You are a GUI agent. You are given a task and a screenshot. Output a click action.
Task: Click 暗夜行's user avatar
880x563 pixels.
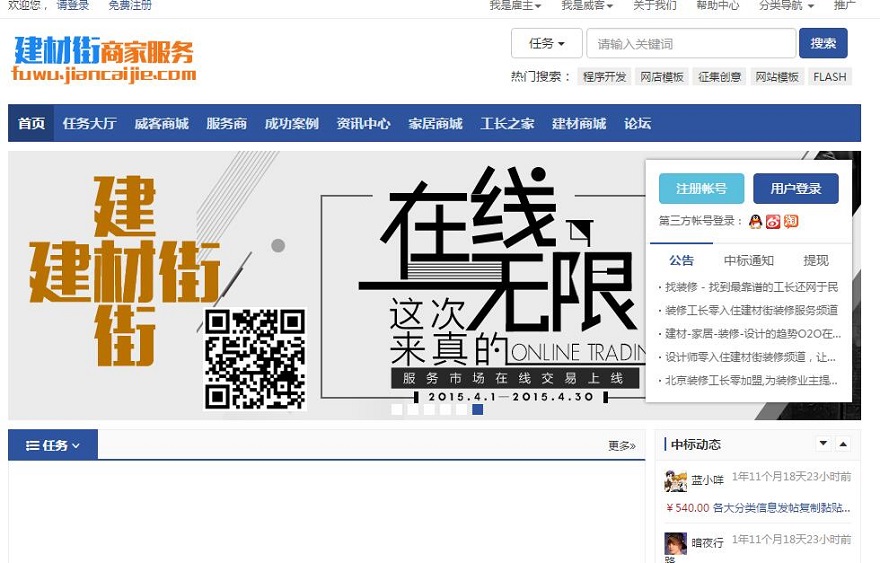pyautogui.click(x=675, y=545)
